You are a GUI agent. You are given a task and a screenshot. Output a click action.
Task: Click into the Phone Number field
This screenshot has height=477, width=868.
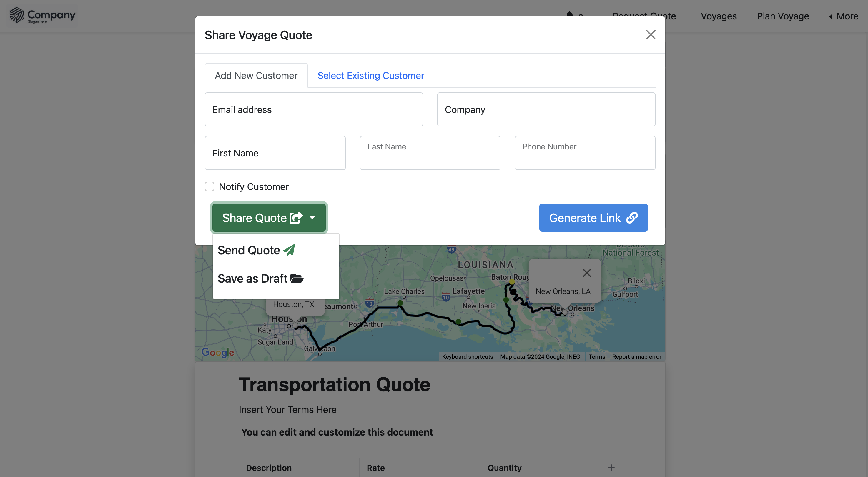click(x=585, y=153)
